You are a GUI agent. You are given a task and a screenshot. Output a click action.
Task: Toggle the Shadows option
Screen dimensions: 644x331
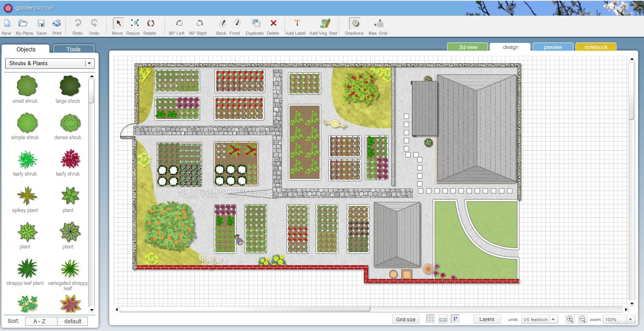click(354, 27)
